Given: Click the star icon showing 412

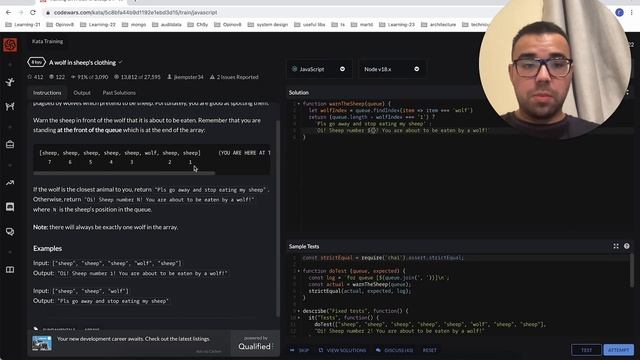Looking at the screenshot, I should tap(29, 77).
